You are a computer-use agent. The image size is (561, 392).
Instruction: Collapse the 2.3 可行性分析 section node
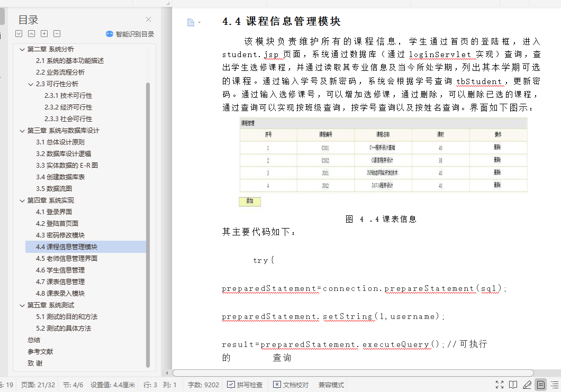click(31, 85)
